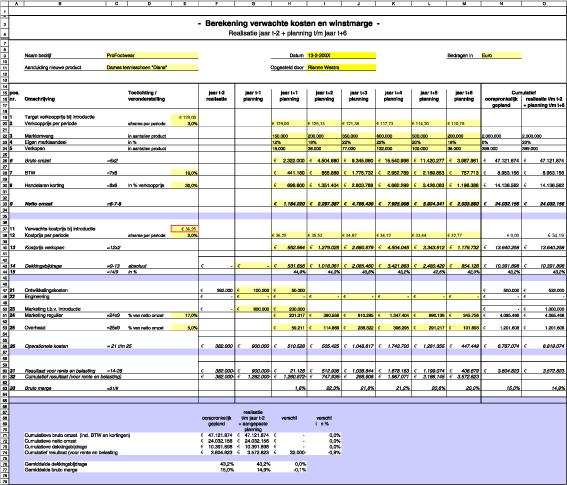The height and width of the screenshot is (485, 567).
Task: Select the Target verkoopprijs bij introductie value
Action: 185,117
